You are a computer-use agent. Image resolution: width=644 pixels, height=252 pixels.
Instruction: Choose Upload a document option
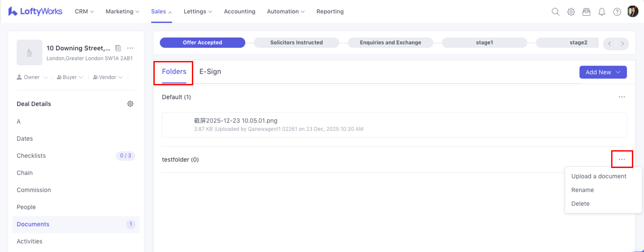598,176
